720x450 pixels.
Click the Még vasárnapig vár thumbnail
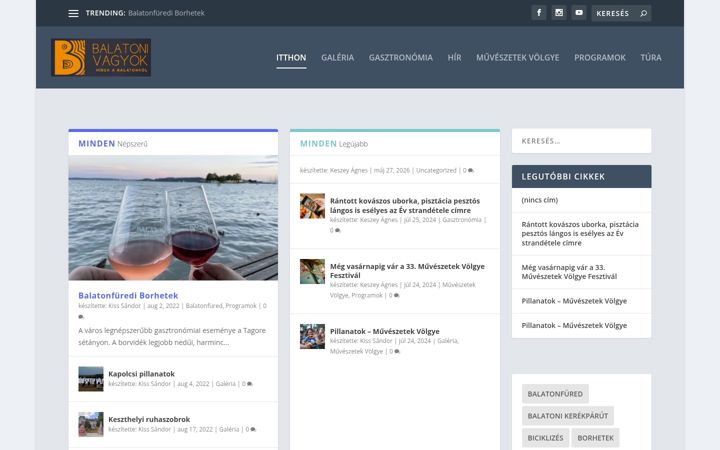click(x=312, y=271)
